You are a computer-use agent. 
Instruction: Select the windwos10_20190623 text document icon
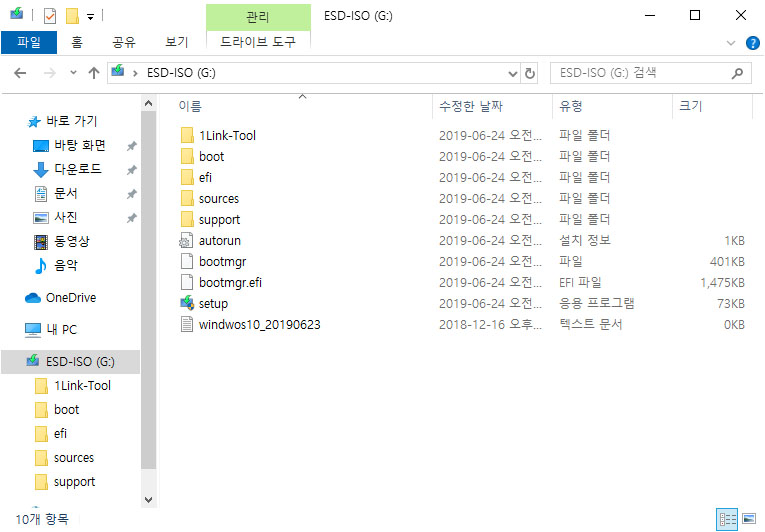(x=187, y=325)
